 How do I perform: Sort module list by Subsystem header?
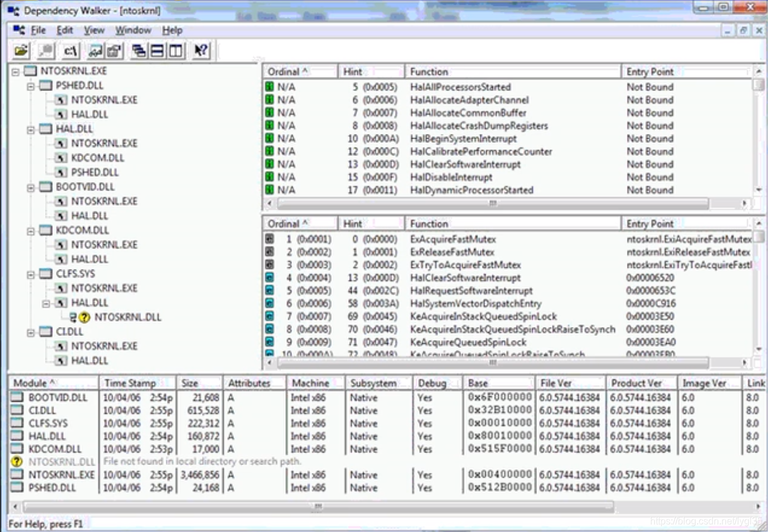pos(379,383)
